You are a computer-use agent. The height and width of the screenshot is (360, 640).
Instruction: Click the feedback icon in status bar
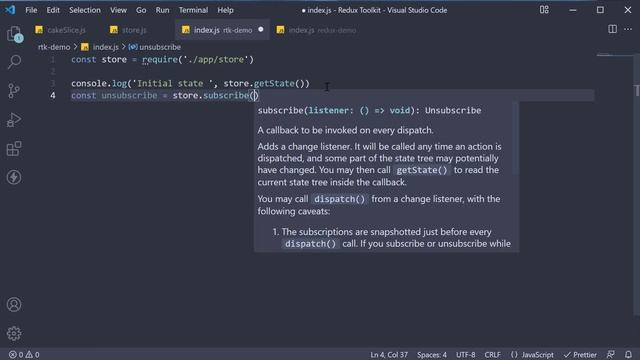tap(611, 354)
